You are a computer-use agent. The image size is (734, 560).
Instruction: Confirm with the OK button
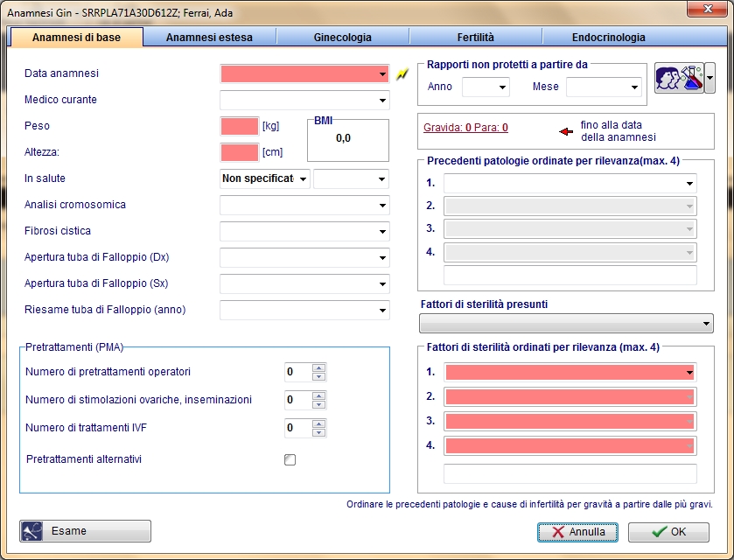pyautogui.click(x=668, y=532)
